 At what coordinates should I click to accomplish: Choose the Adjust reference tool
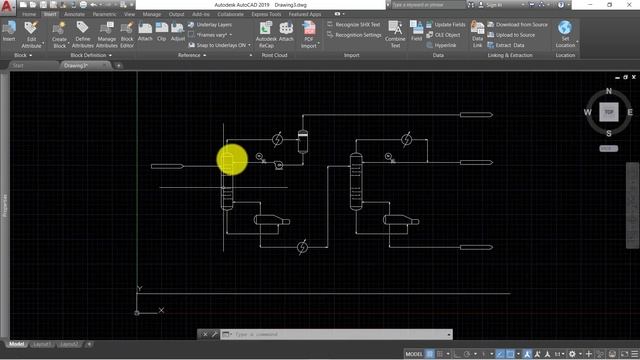(x=178, y=31)
